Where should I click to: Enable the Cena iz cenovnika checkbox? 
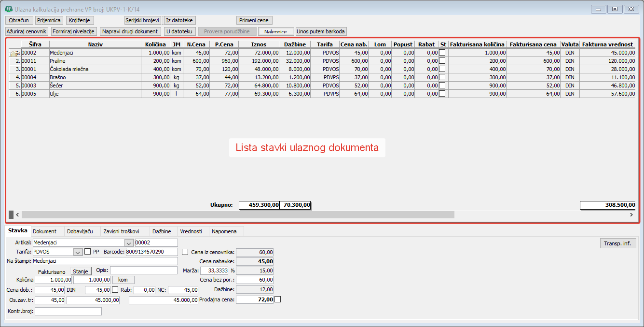(185, 252)
